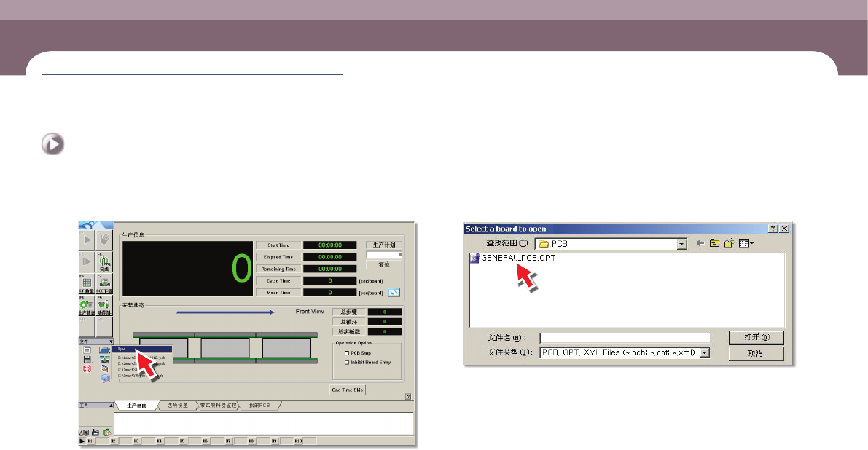Switch to the 生产画面 tab

point(137,406)
